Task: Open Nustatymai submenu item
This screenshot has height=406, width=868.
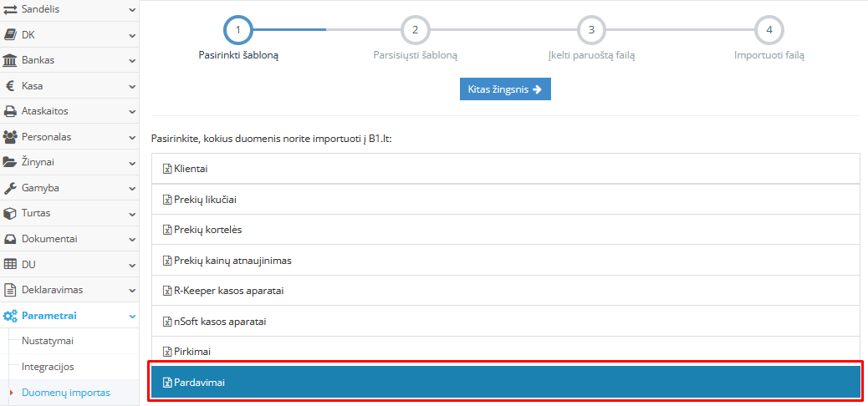Action: (x=49, y=341)
